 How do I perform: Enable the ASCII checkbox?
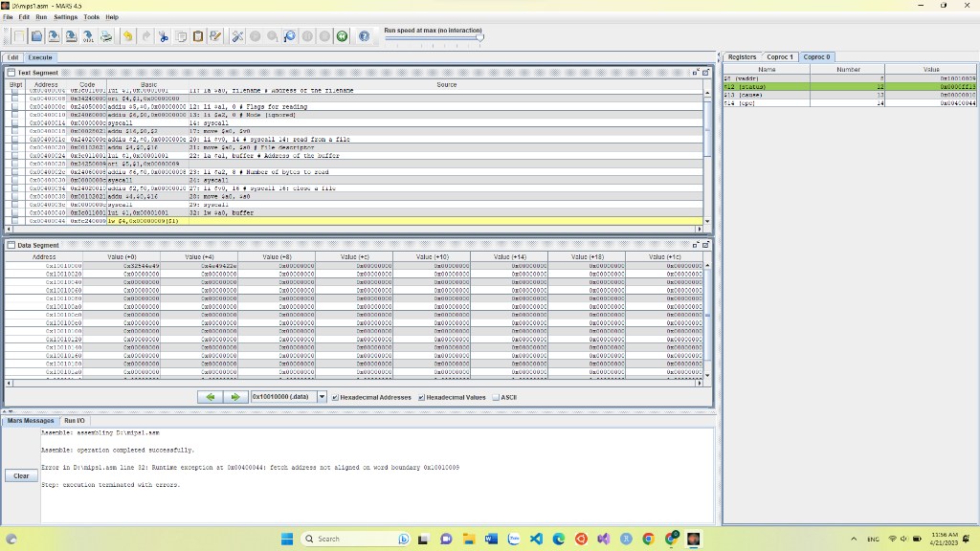[494, 397]
